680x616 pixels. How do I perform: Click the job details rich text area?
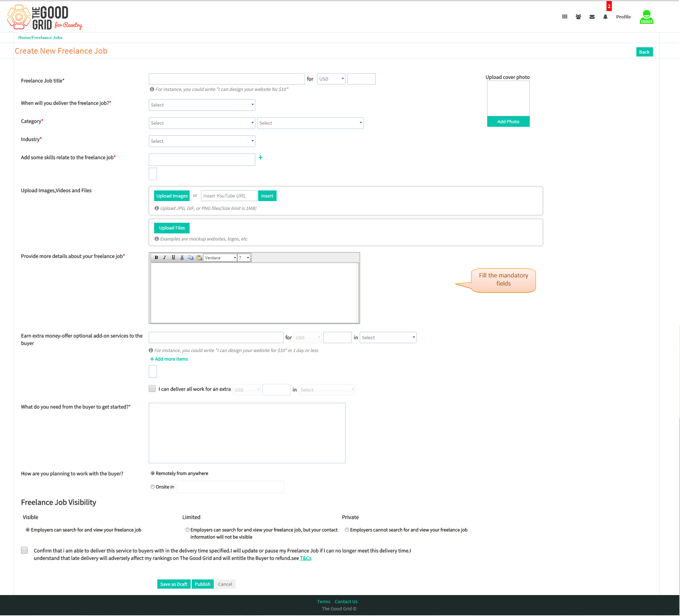[254, 293]
